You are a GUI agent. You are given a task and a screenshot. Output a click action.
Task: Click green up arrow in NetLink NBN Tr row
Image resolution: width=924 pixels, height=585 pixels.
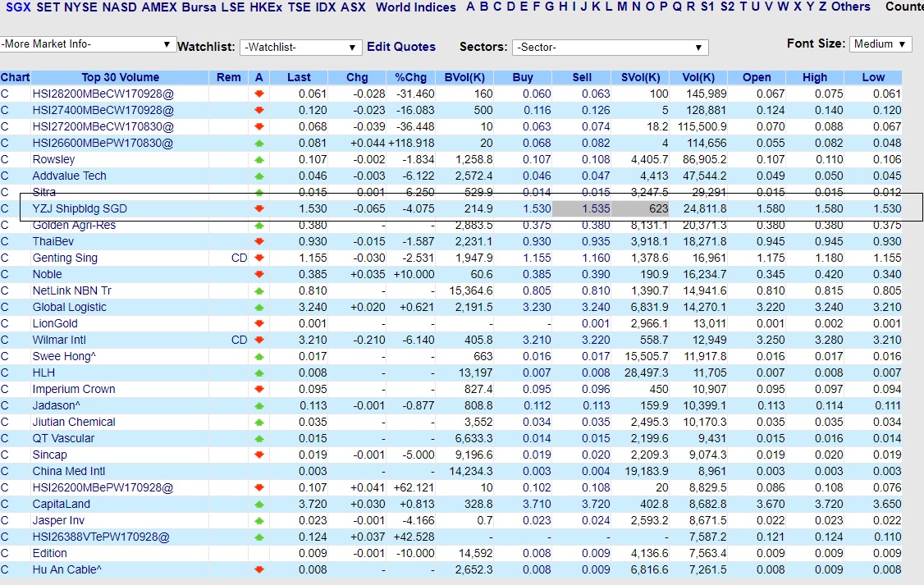[258, 291]
